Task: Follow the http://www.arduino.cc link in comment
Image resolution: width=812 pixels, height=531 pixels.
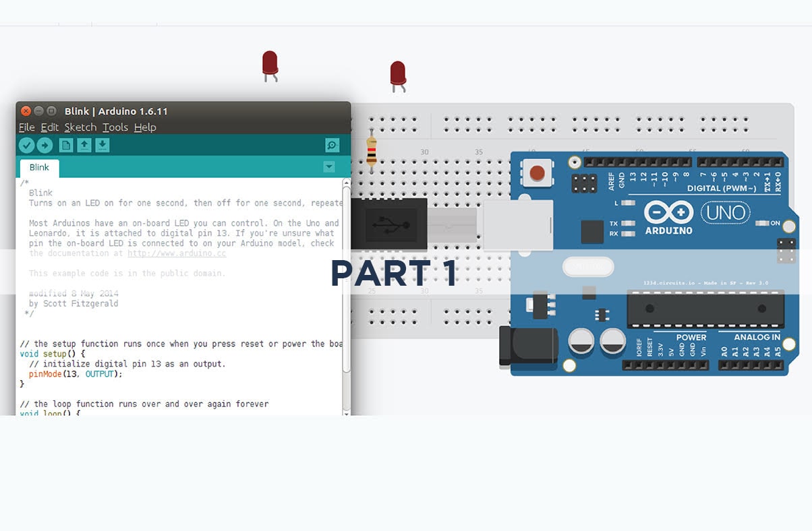Action: click(177, 253)
